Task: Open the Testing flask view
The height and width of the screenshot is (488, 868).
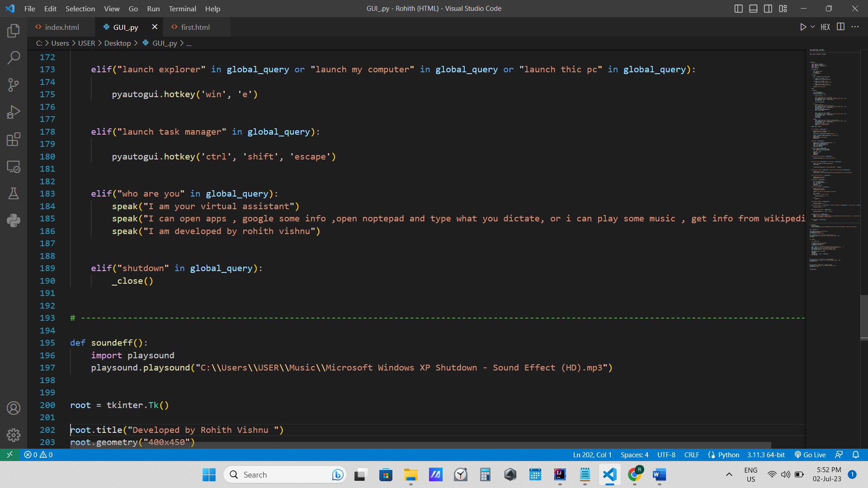Action: pos(14,193)
